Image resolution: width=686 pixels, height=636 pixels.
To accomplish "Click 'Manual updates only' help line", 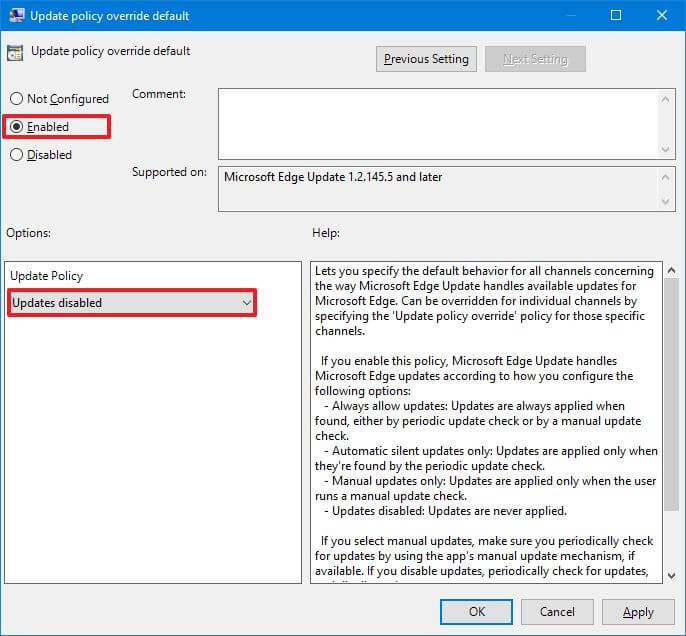I will tap(485, 488).
